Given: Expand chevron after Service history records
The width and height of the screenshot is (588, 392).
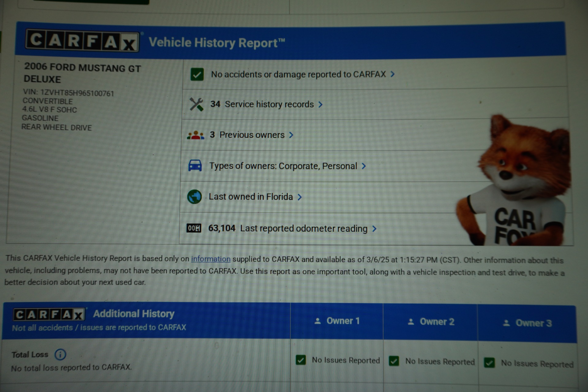Looking at the screenshot, I should pos(320,104).
